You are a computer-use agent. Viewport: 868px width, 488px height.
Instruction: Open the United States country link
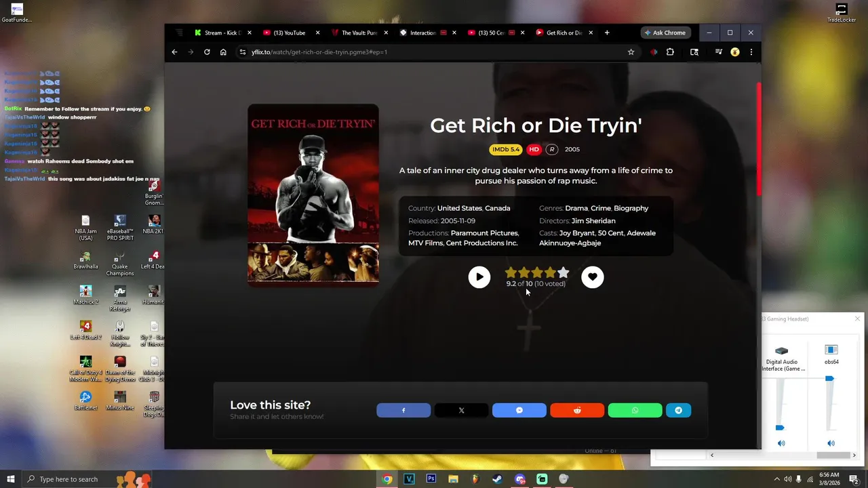[x=459, y=208]
